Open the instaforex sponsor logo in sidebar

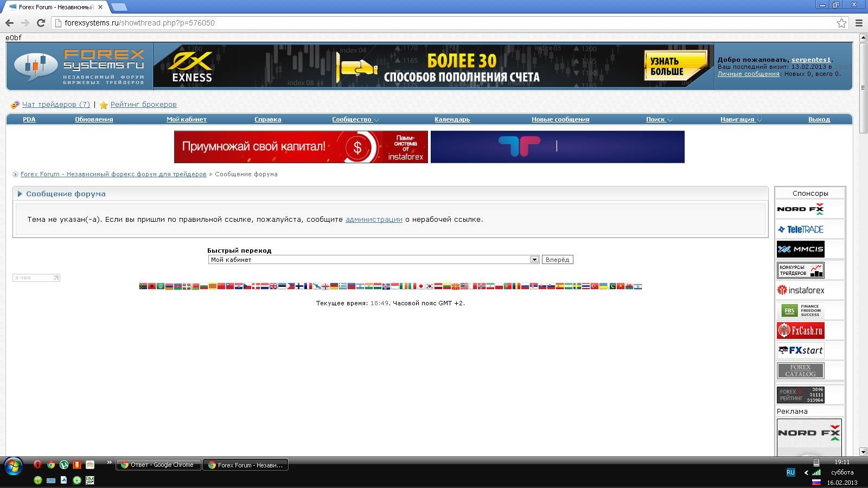pyautogui.click(x=800, y=290)
